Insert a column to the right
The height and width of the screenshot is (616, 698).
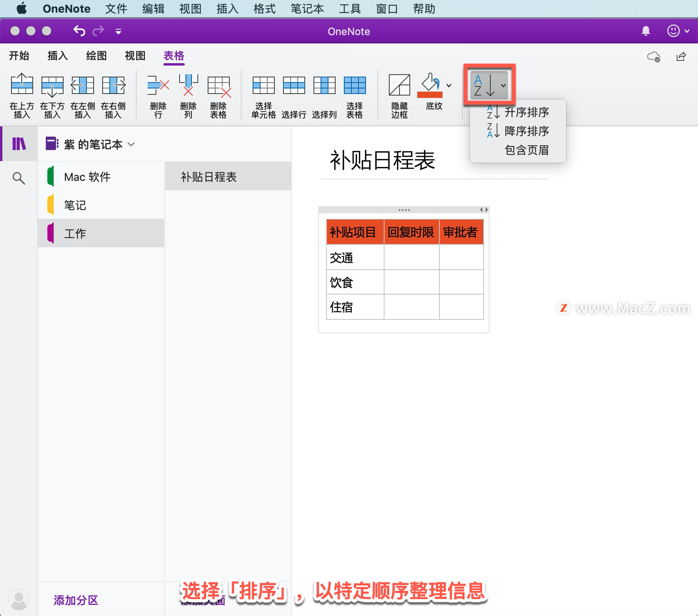[x=113, y=96]
